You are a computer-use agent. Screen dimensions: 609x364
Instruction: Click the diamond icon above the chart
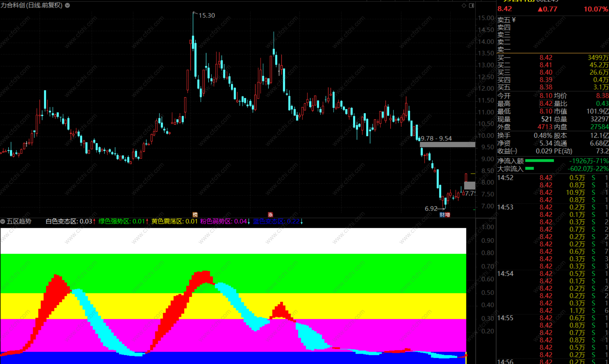(464, 5)
